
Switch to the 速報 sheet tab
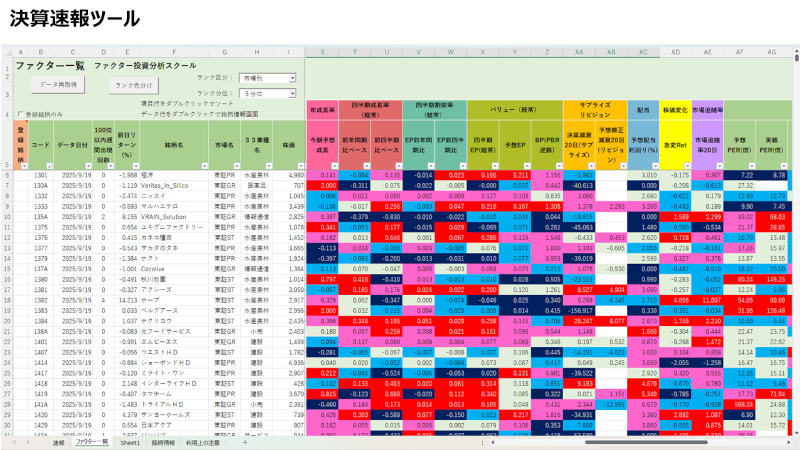pyautogui.click(x=59, y=441)
